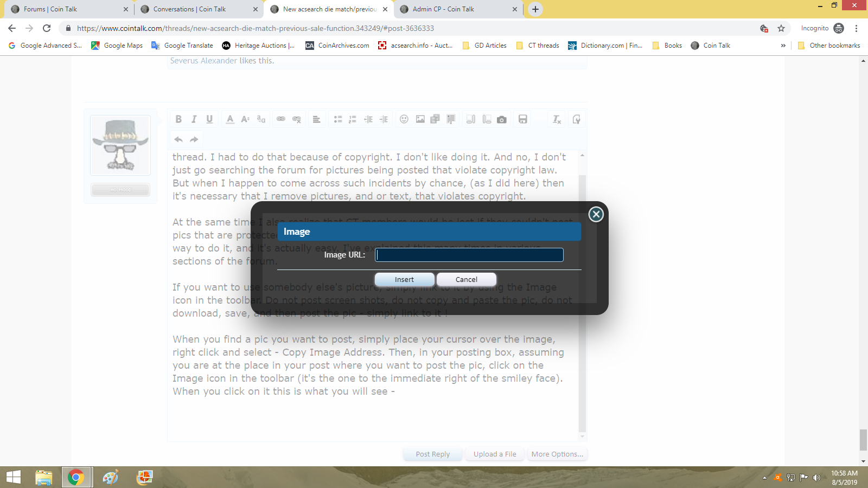Screen dimensions: 868x488
Task: Open File Explorer from the taskbar
Action: (x=43, y=477)
